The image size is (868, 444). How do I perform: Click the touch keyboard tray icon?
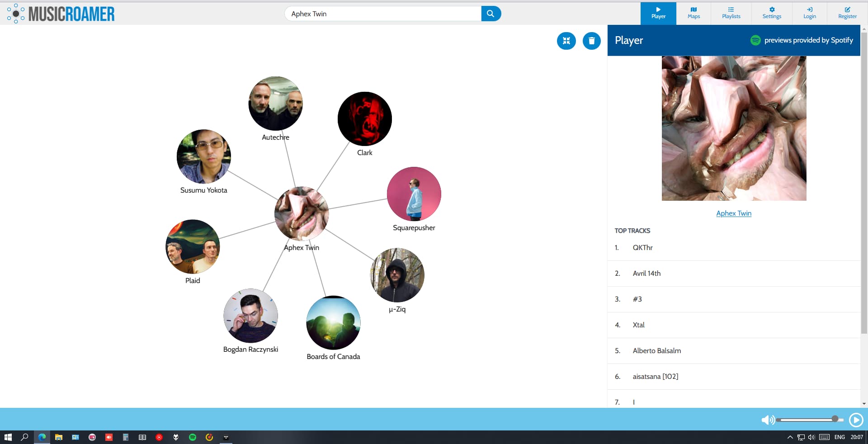(825, 437)
